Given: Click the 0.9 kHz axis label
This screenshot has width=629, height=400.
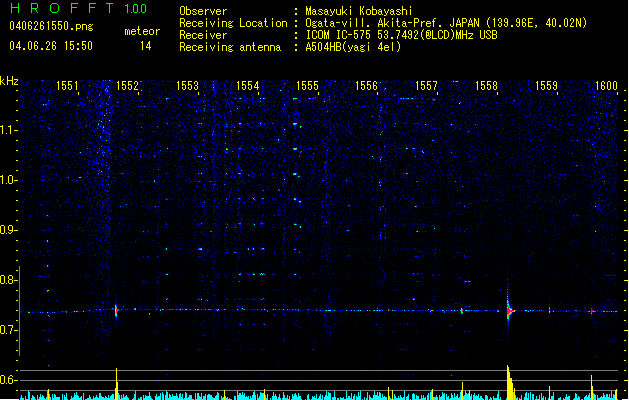Looking at the screenshot, I should tap(8, 230).
